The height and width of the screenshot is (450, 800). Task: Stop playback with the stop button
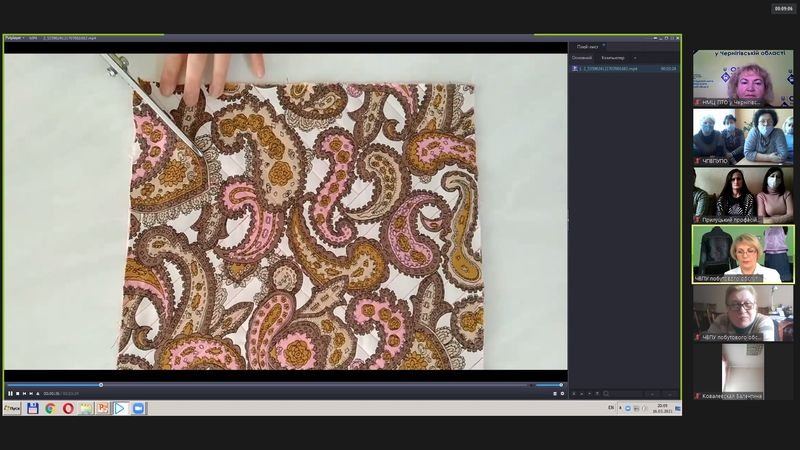[18, 394]
